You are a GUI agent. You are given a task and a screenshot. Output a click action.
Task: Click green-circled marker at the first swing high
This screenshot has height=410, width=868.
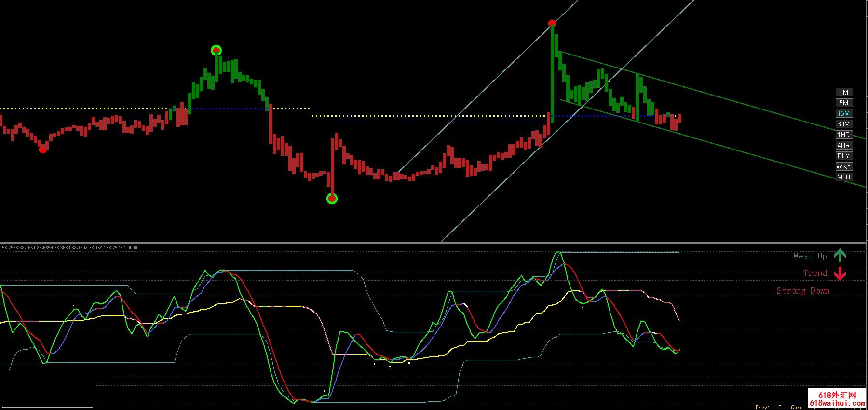217,50
